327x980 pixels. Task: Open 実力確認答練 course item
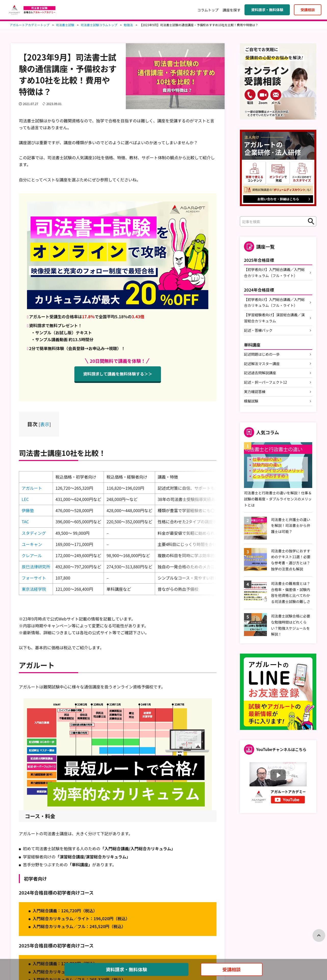(278, 392)
